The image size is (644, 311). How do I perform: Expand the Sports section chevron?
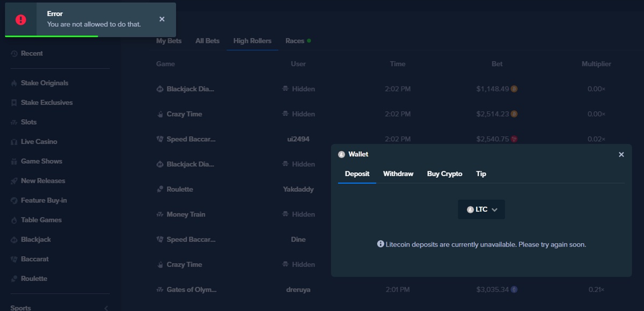pos(106,308)
